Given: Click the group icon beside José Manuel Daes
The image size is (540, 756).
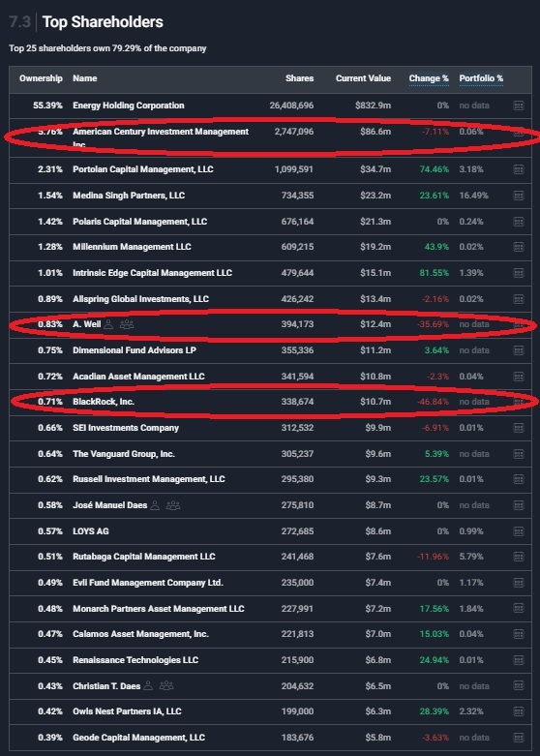Looking at the screenshot, I should coord(172,505).
